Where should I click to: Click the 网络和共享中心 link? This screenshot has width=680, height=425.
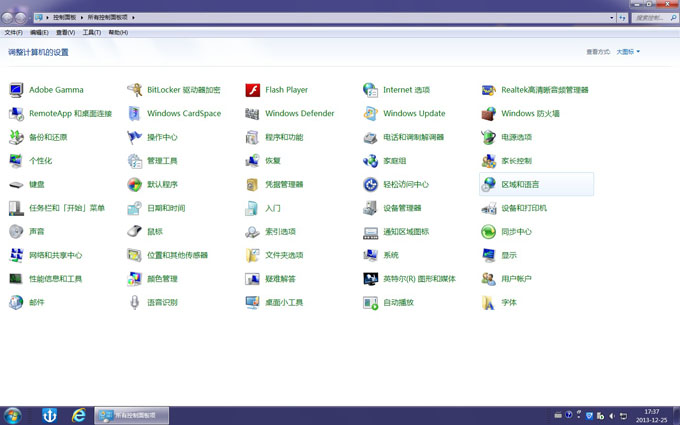56,255
